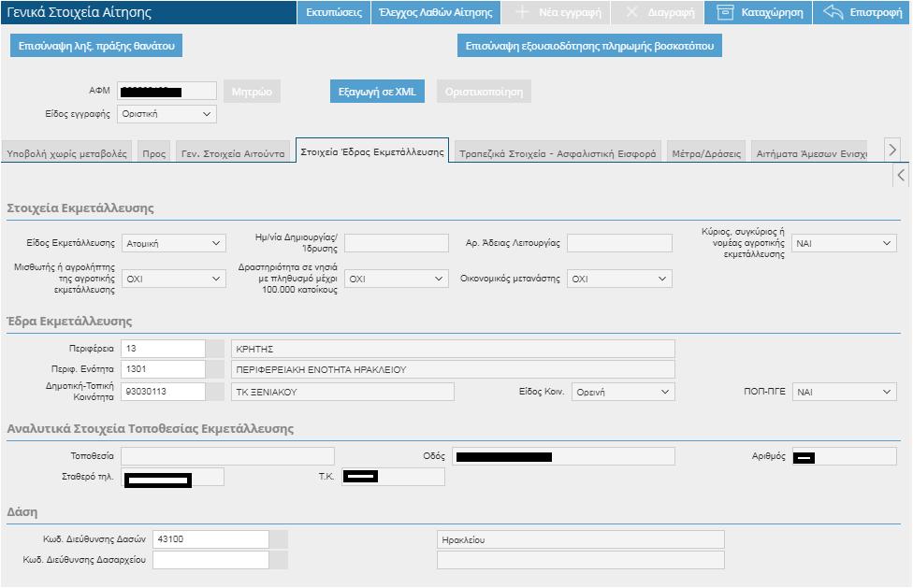Click the Ημ/νία Δημιουργίας/Ίδρυσης field
The width and height of the screenshot is (913, 588).
coord(397,243)
